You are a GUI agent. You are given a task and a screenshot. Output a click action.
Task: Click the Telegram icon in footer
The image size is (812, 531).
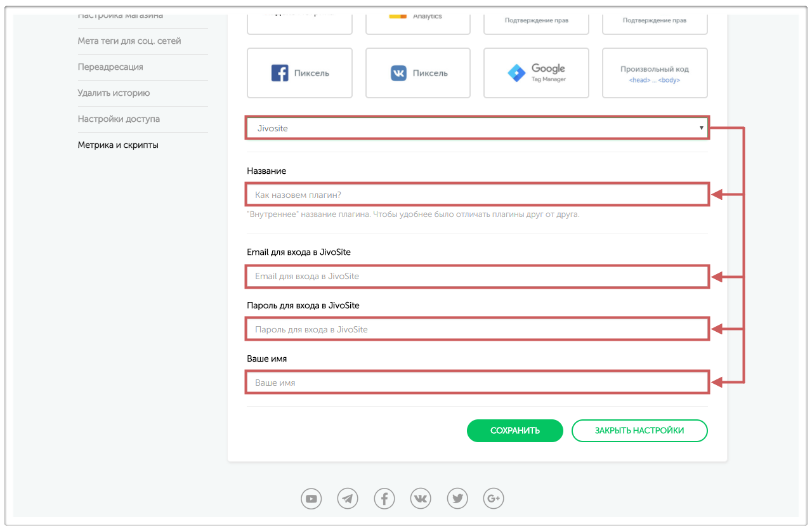pyautogui.click(x=348, y=499)
